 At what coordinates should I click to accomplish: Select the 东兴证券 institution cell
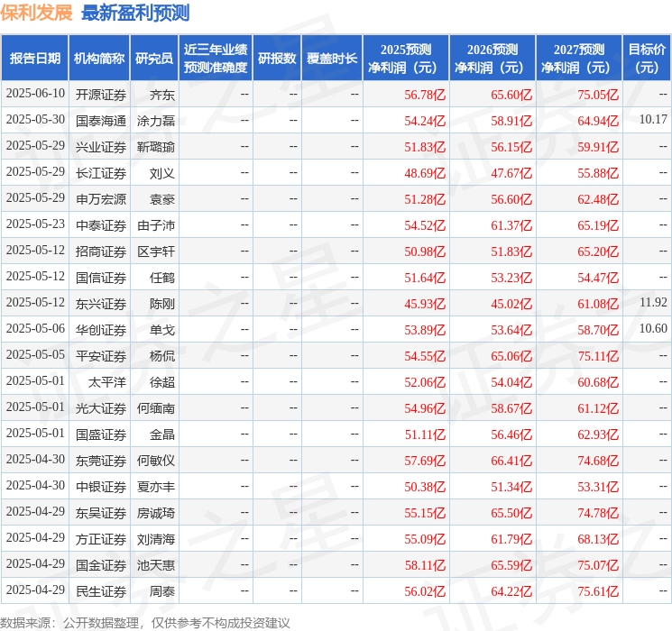click(101, 304)
